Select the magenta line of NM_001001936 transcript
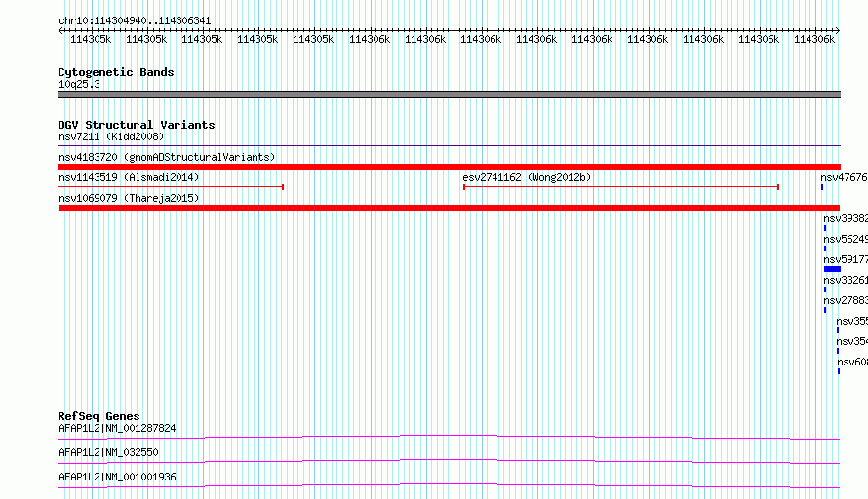The width and height of the screenshot is (868, 499). (x=449, y=485)
